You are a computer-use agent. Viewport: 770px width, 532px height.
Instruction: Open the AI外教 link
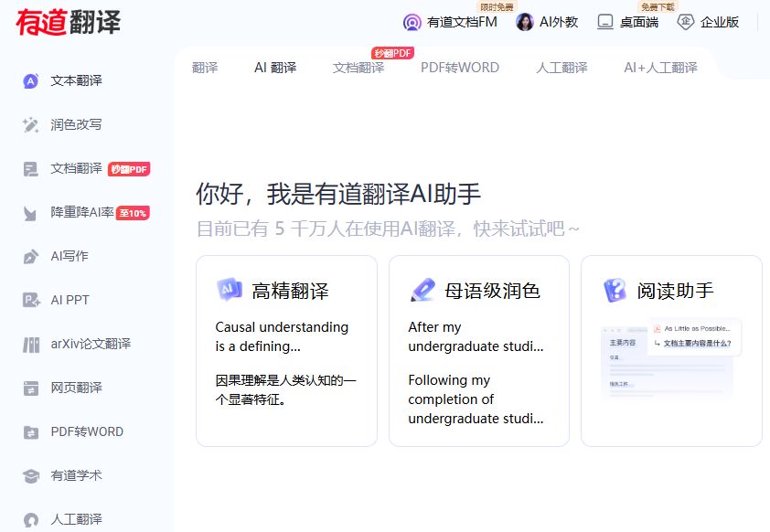(559, 22)
